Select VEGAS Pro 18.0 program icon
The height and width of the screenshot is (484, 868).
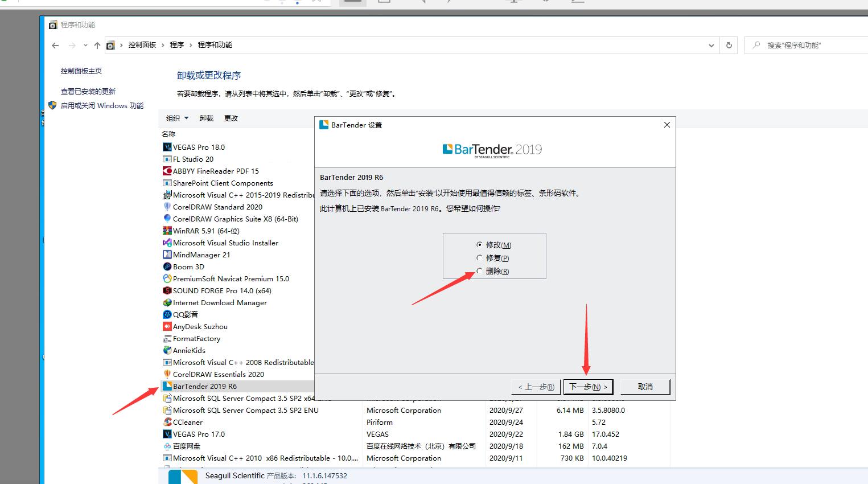point(167,147)
